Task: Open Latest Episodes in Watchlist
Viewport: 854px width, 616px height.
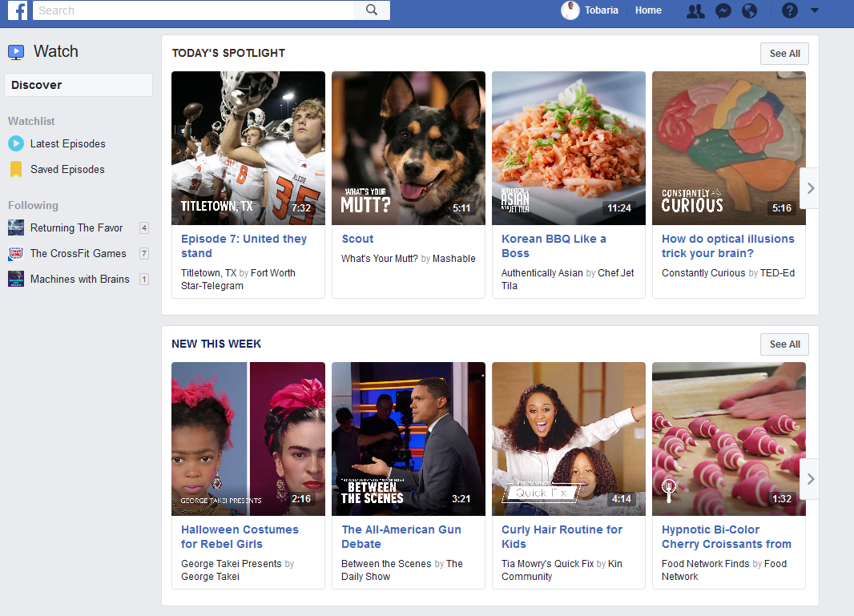Action: (68, 144)
